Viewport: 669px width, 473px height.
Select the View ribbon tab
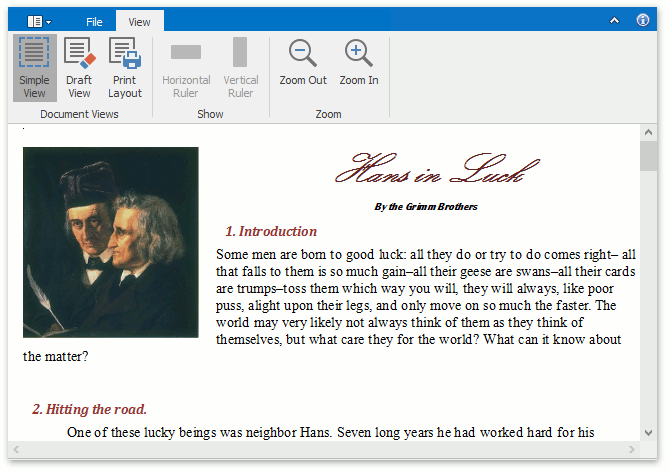[x=140, y=21]
